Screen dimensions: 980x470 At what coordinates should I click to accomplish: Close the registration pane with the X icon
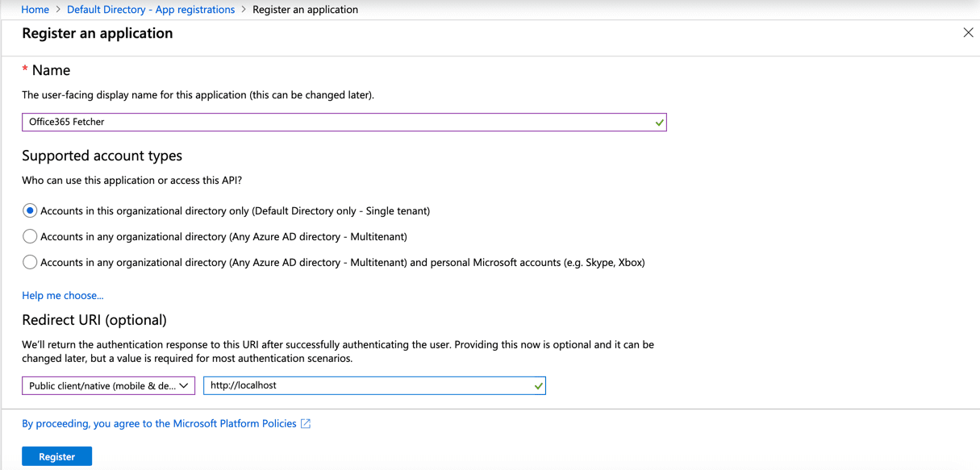pos(968,32)
